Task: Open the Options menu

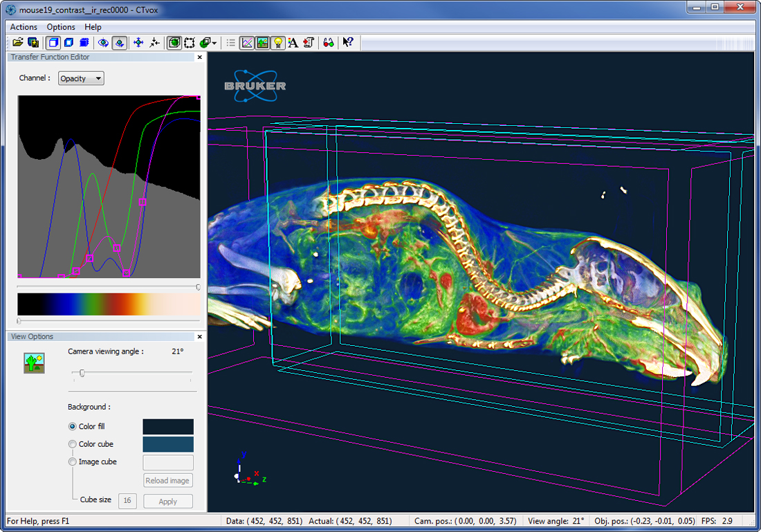Action: point(61,27)
